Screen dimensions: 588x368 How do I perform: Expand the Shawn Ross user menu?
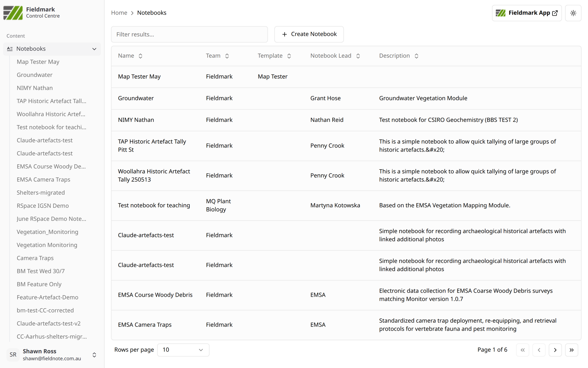[94, 355]
